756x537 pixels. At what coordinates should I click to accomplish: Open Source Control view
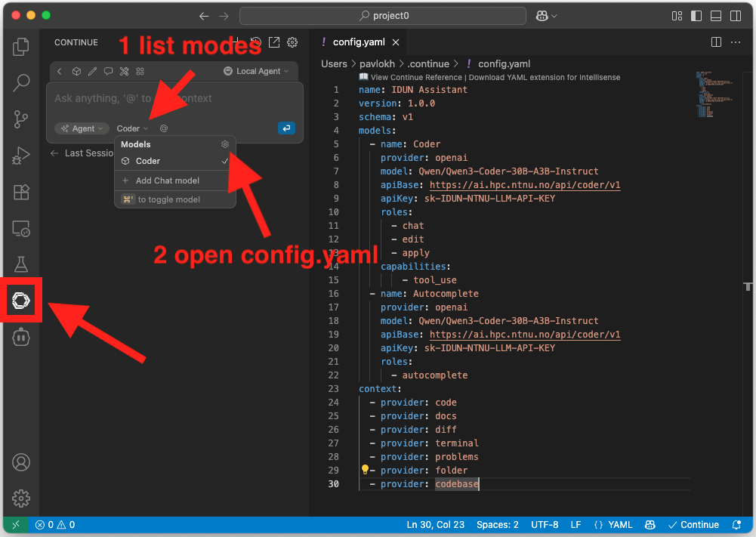click(21, 119)
